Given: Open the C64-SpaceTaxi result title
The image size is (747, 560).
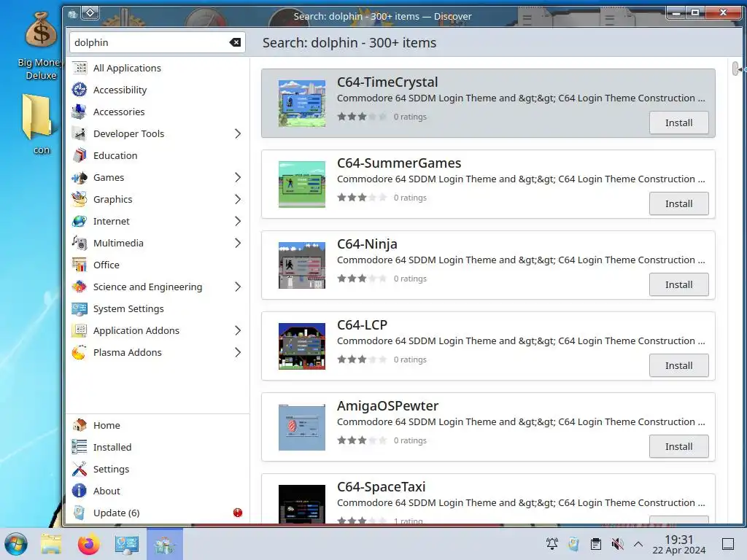Looking at the screenshot, I should (381, 486).
